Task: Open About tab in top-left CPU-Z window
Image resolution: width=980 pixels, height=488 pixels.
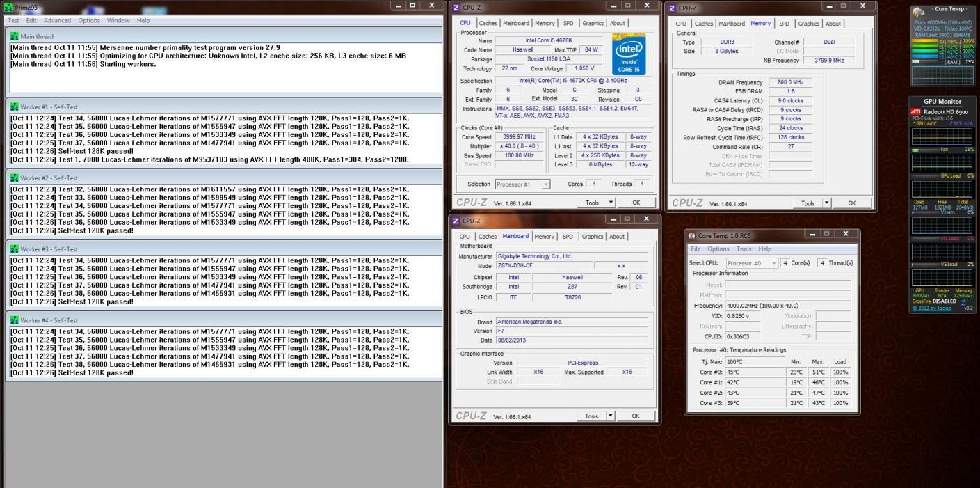Action: 617,23
